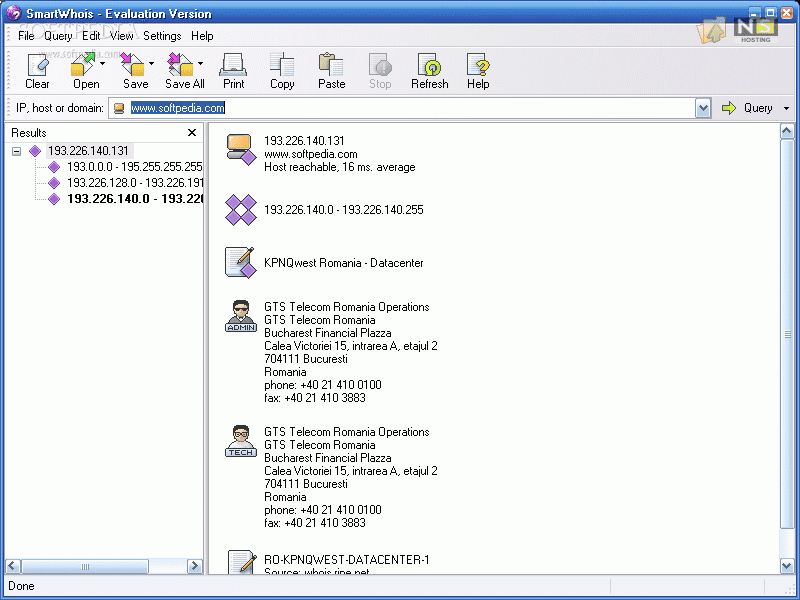This screenshot has width=800, height=600.
Task: Open the File menu
Action: point(26,36)
